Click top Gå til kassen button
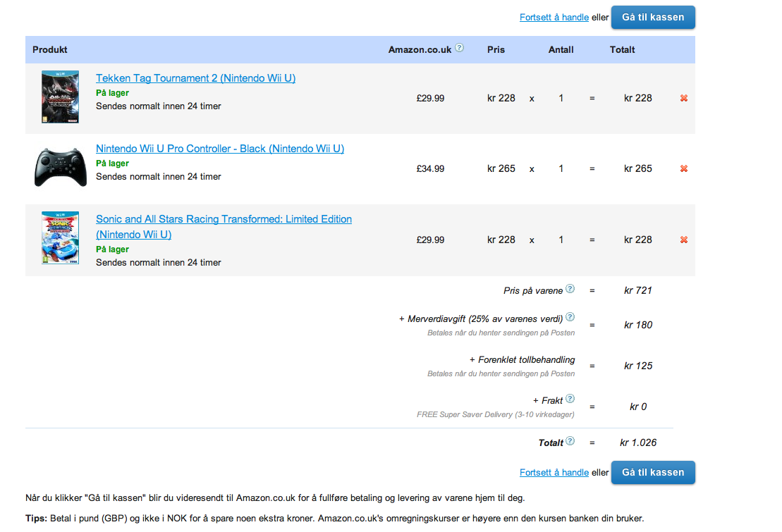The image size is (782, 532). coord(653,18)
